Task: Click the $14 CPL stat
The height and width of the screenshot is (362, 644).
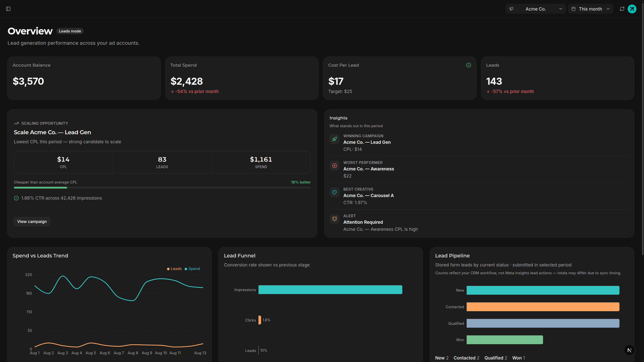Action: (x=63, y=162)
